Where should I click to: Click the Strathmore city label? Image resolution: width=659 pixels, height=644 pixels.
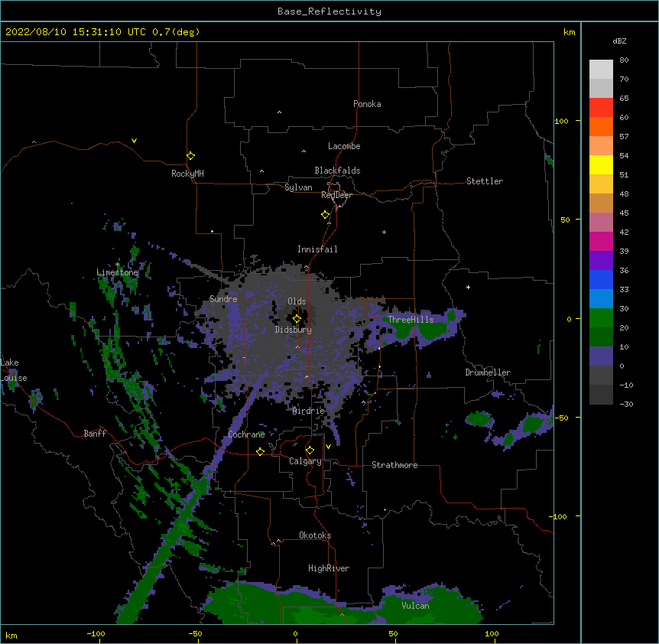click(394, 465)
